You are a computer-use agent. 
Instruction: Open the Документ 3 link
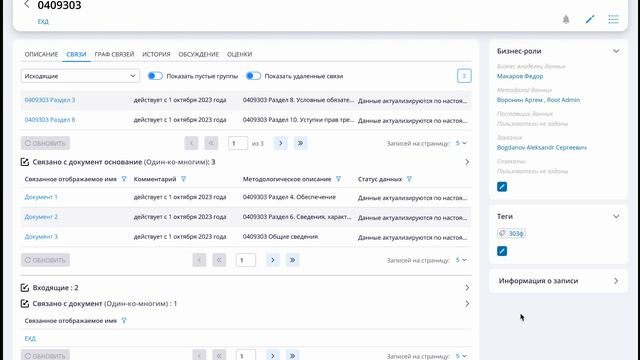tap(41, 237)
